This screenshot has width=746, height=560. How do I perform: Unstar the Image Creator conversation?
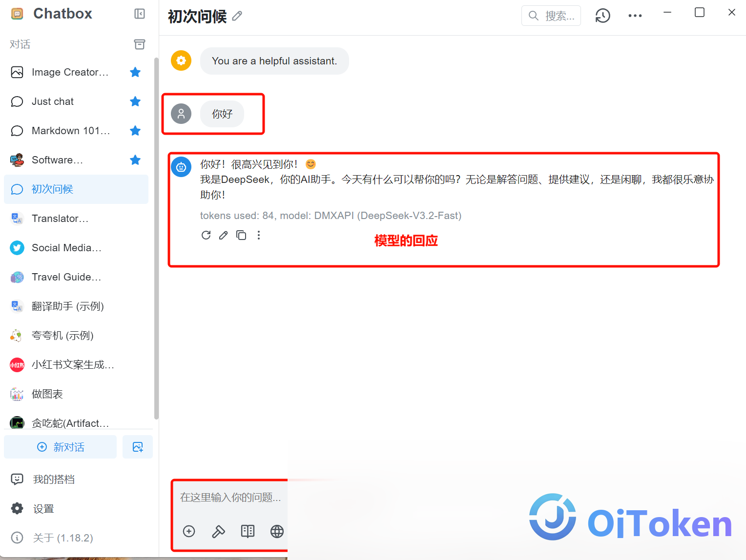tap(135, 72)
